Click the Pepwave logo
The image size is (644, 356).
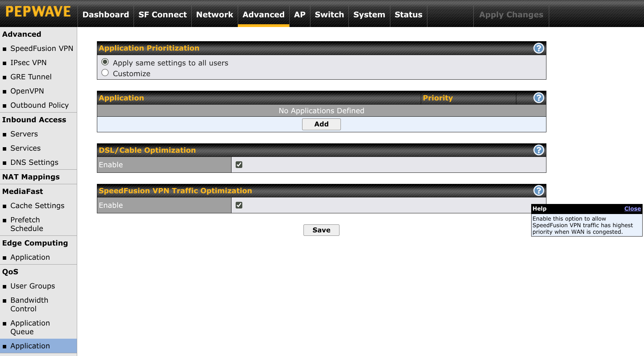38,12
